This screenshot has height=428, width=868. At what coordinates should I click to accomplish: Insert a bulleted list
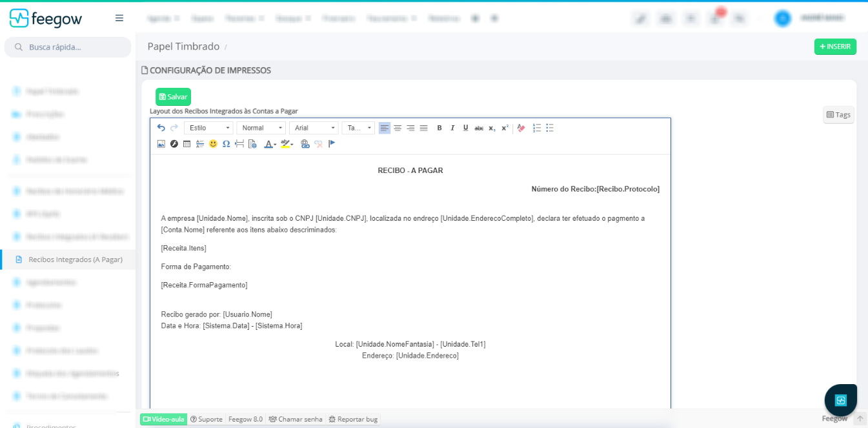coord(550,128)
